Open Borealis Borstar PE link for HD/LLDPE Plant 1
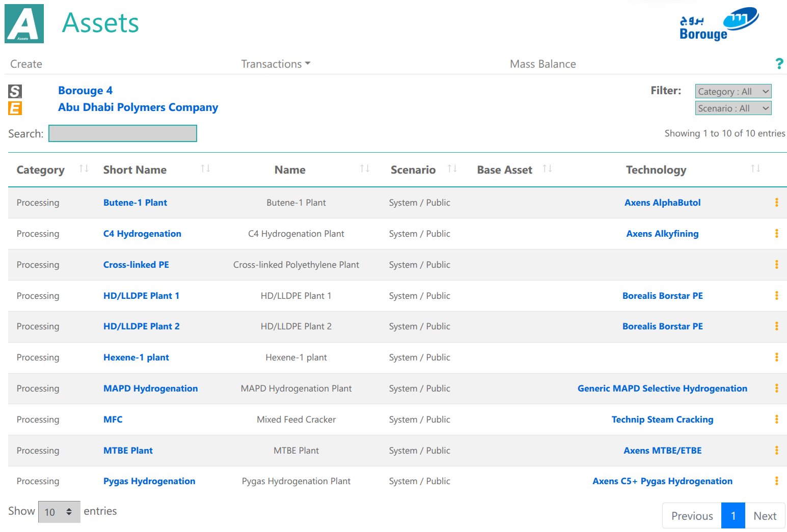The image size is (787, 532). (x=662, y=296)
